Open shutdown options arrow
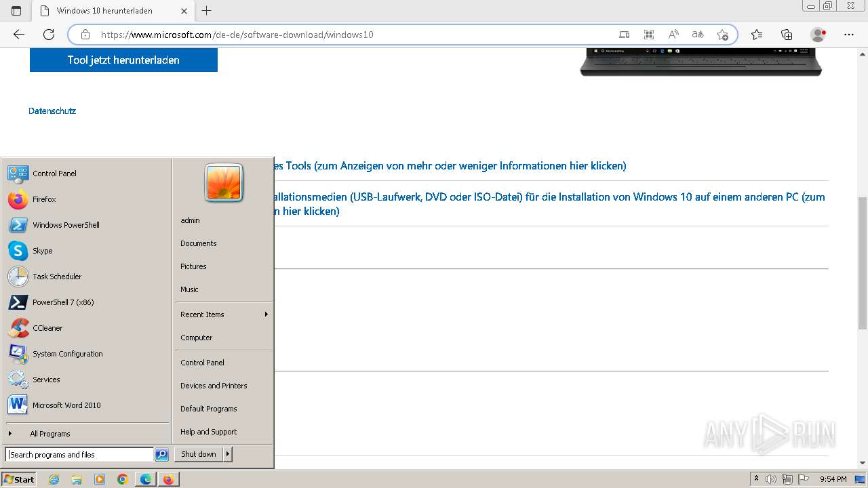Viewport: 868px width, 488px height. (x=228, y=454)
